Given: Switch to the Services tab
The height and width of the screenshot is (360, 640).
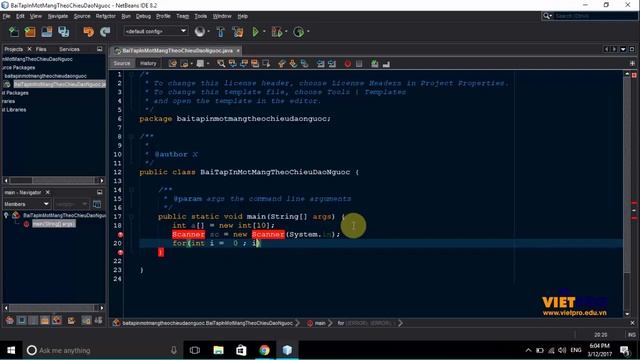Looking at the screenshot, I should coord(69,49).
